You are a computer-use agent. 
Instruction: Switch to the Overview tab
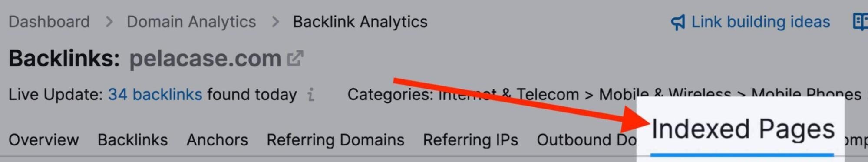click(x=44, y=140)
